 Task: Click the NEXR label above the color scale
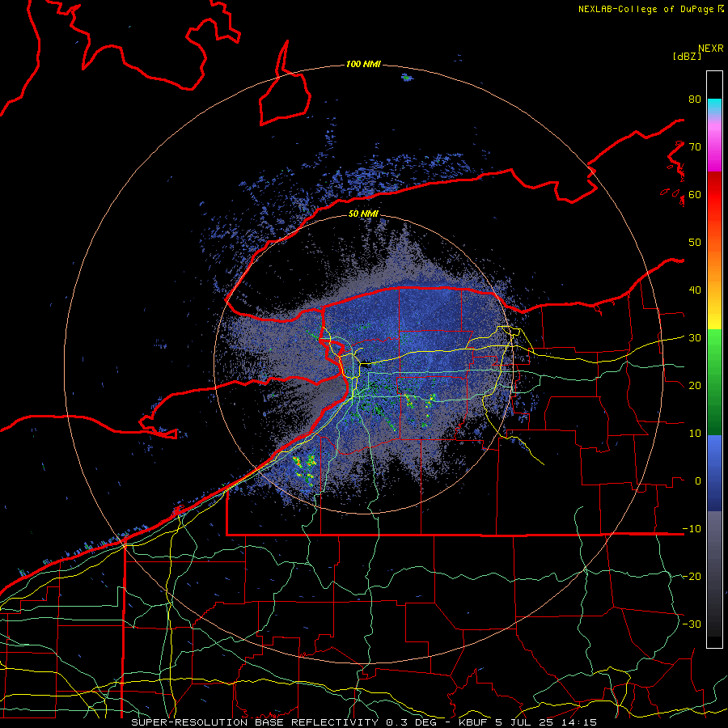pyautogui.click(x=711, y=49)
